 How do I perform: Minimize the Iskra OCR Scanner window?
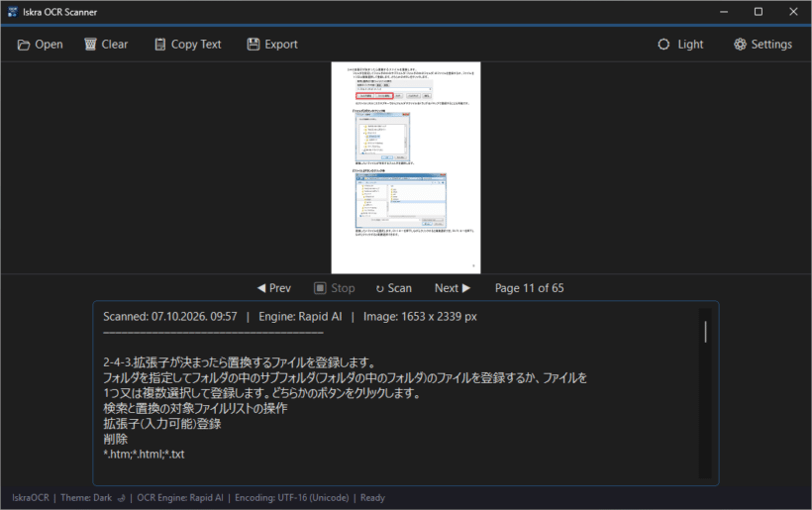[724, 12]
